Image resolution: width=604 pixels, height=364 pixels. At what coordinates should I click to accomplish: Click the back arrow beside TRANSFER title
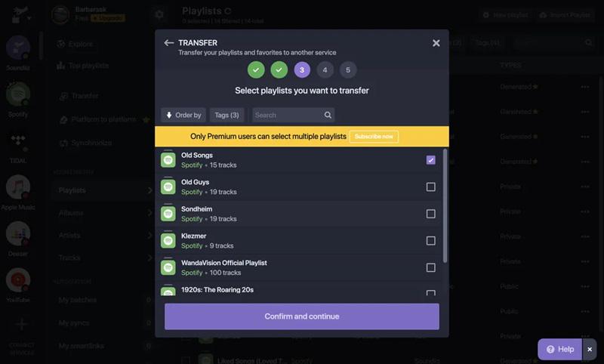tap(169, 43)
